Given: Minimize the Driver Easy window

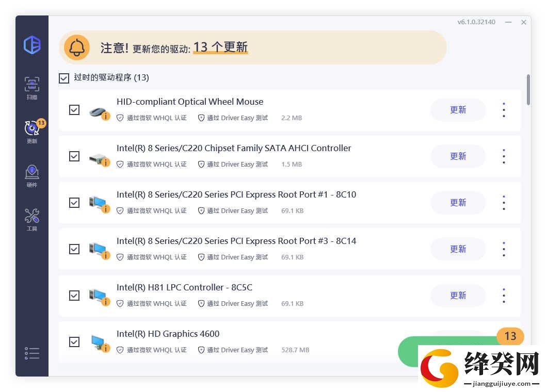Looking at the screenshot, I should pyautogui.click(x=508, y=22).
